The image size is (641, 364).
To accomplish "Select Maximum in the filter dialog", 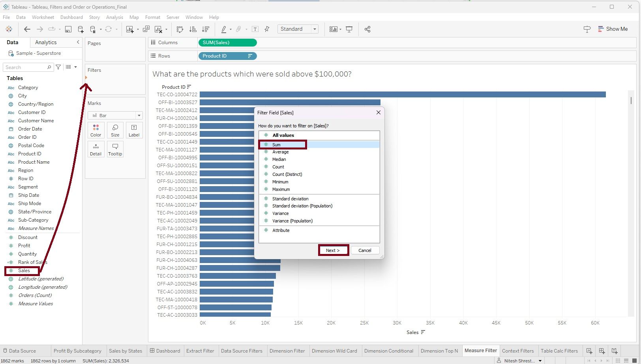I will pos(281,189).
